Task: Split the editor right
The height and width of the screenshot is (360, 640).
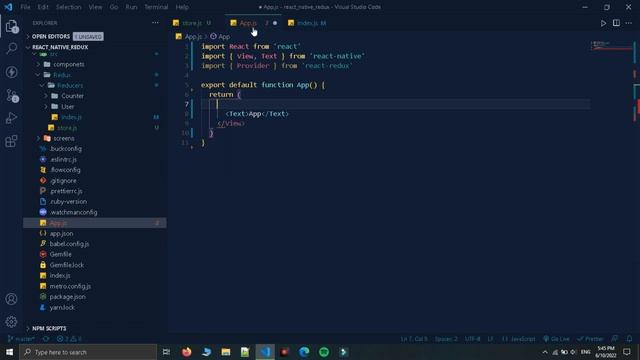Action: click(616, 23)
